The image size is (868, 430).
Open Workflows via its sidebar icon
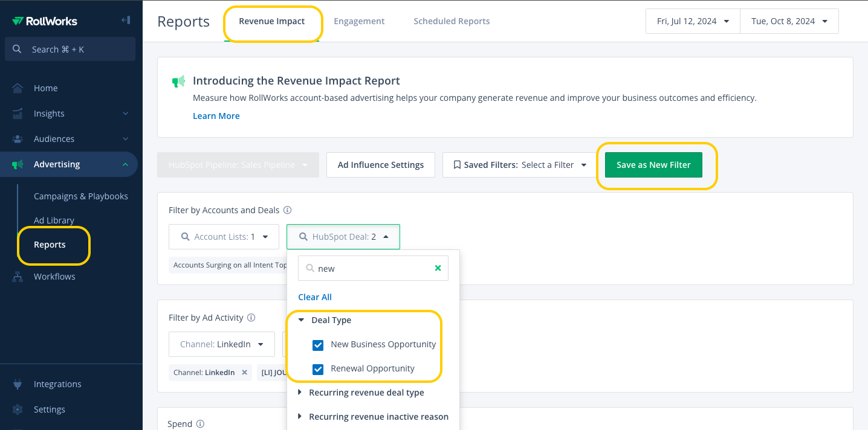tap(18, 277)
